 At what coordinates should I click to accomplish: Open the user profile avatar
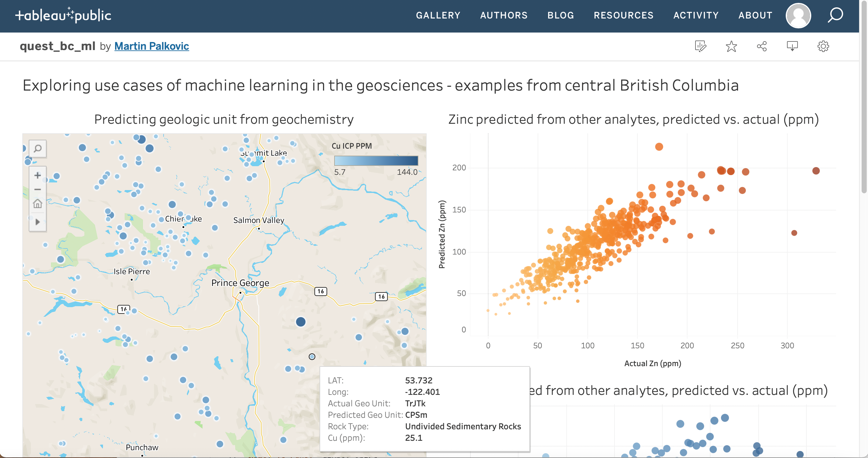pyautogui.click(x=798, y=16)
